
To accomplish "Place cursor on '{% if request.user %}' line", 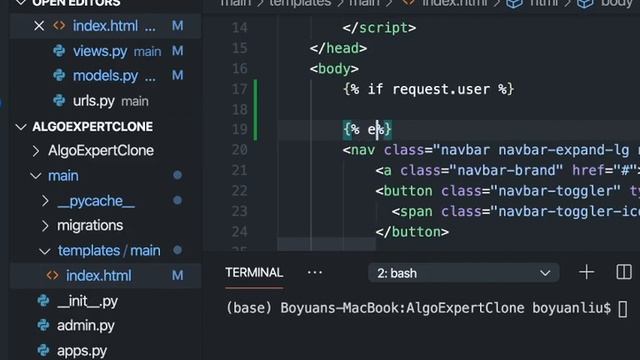I will [x=429, y=89].
